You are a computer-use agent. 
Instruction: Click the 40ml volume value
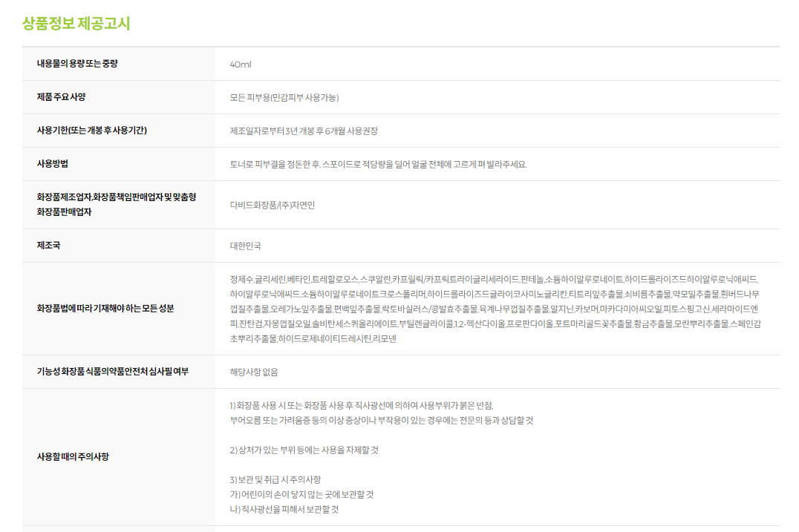pos(241,65)
